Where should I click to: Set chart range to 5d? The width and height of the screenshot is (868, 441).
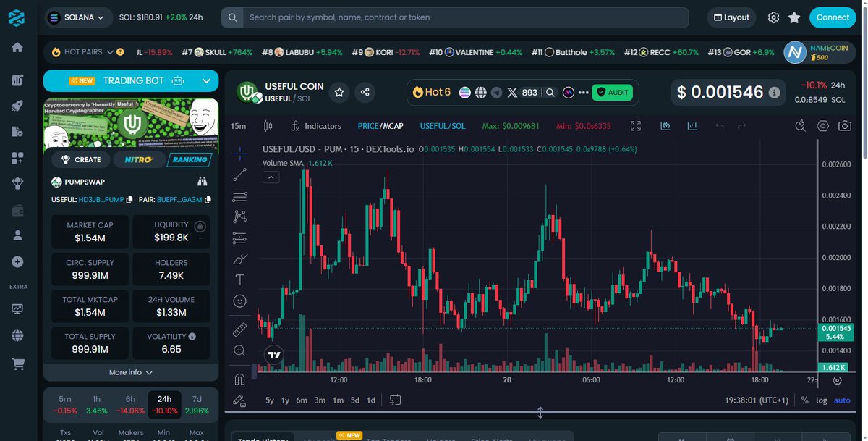(354, 400)
